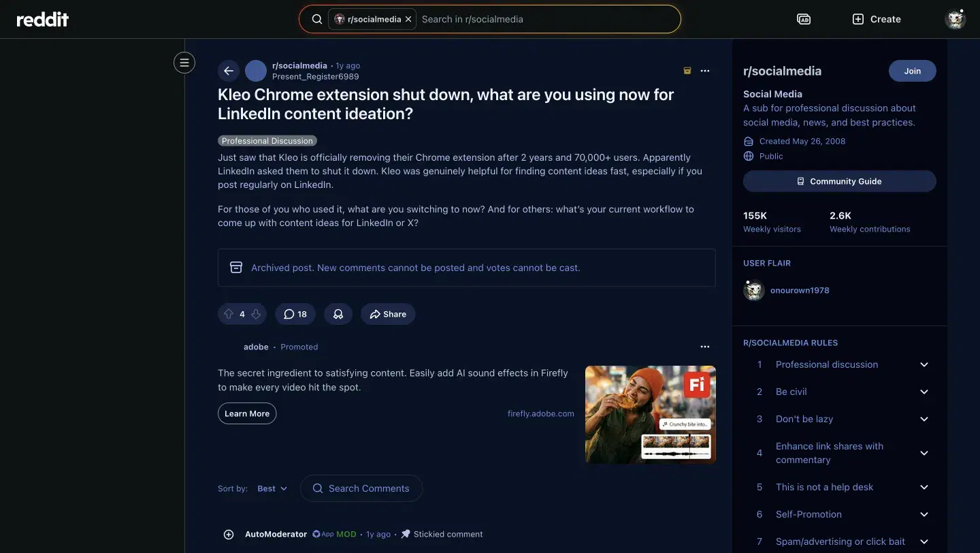Remove the r/socialmedia search filter
The height and width of the screenshot is (553, 980).
tap(408, 19)
